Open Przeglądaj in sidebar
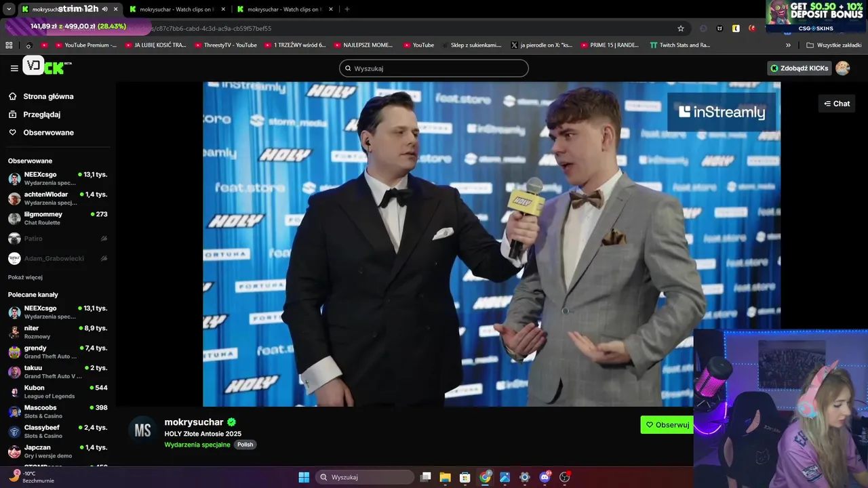Screen dimensions: 868x488 point(41,115)
